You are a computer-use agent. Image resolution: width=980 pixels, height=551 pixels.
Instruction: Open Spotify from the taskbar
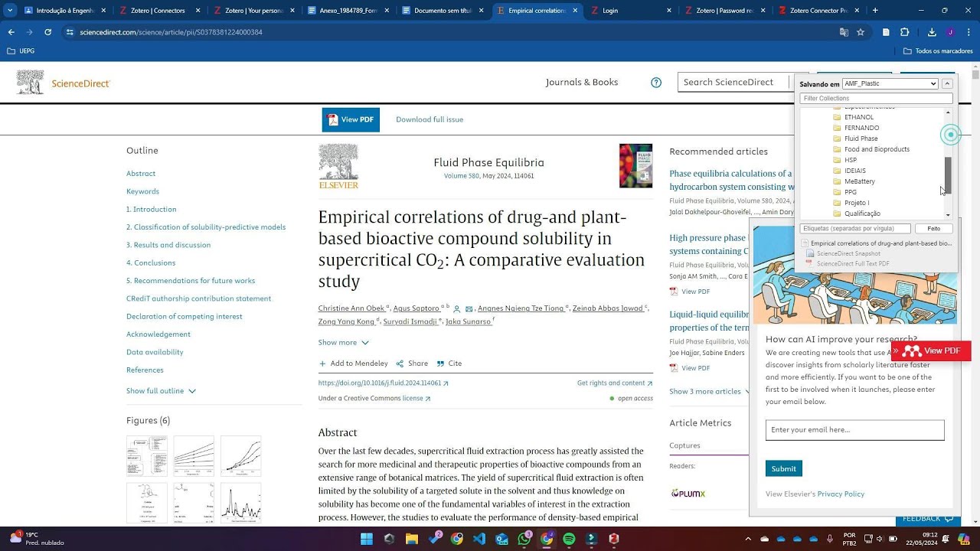pos(569,539)
